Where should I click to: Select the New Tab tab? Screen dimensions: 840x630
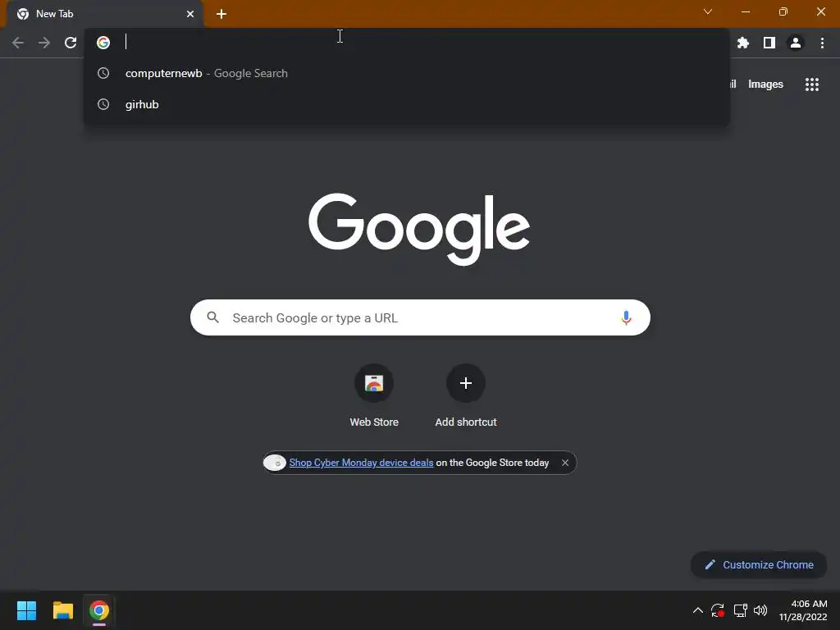pyautogui.click(x=105, y=14)
